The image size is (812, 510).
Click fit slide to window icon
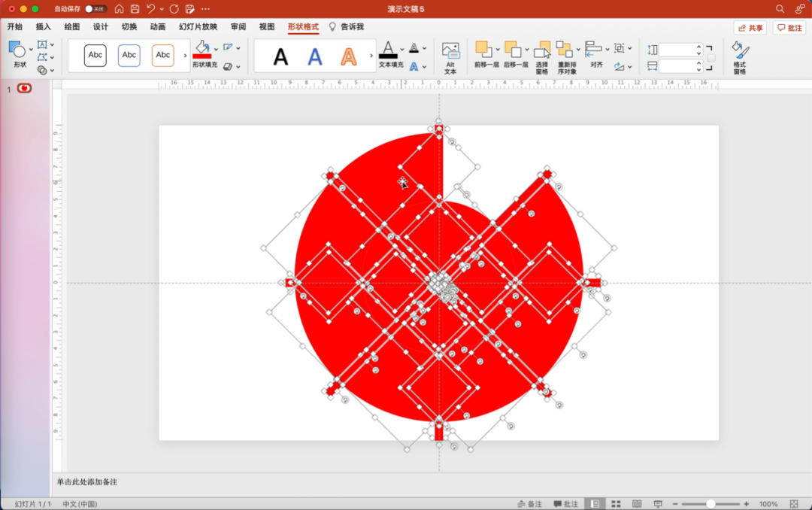tap(794, 504)
